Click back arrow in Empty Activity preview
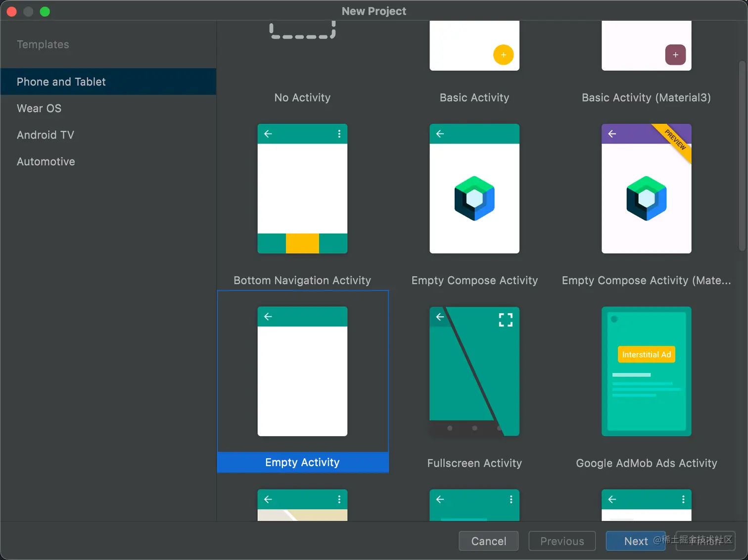 point(268,317)
